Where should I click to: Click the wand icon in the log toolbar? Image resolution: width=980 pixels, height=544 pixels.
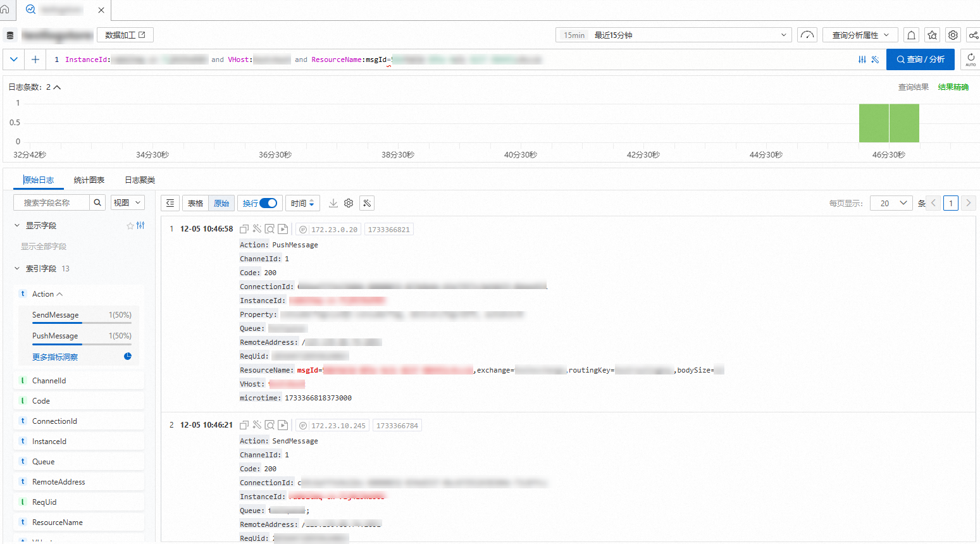(367, 203)
